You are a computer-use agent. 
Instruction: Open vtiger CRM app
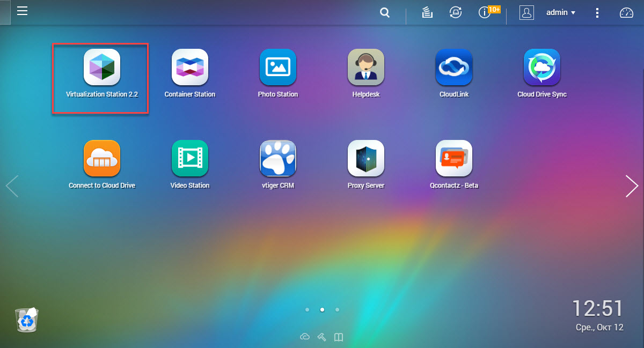(x=278, y=159)
